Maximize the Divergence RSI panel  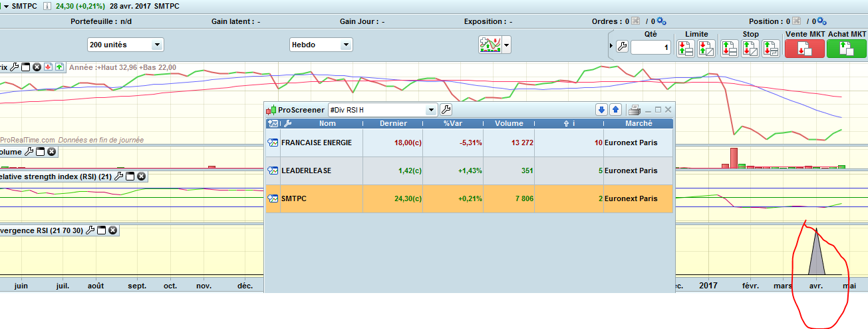pos(102,230)
